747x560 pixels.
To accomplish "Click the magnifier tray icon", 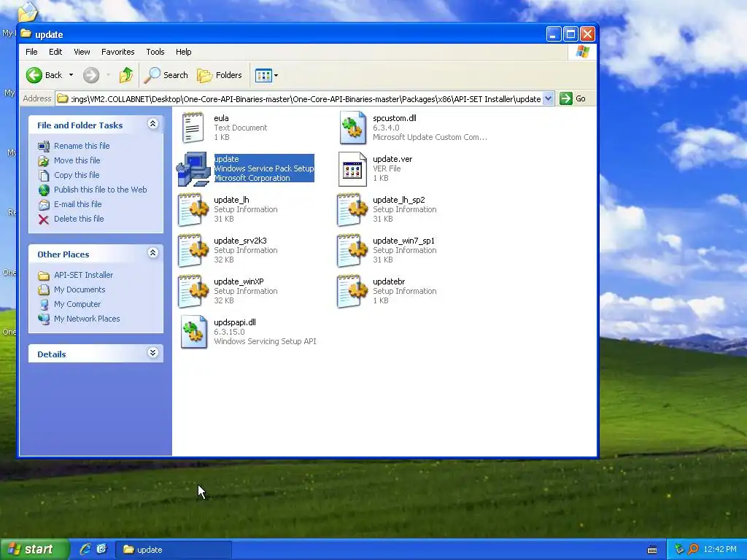I will (x=693, y=550).
